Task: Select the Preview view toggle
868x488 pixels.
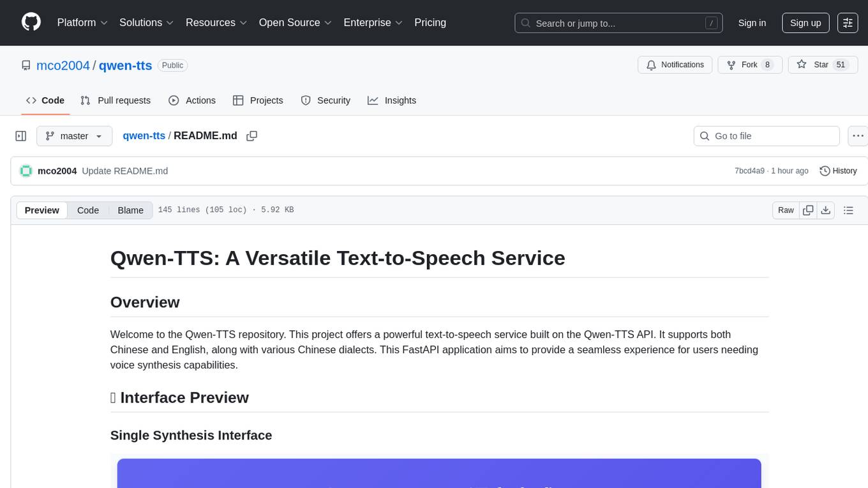Action: click(x=42, y=210)
